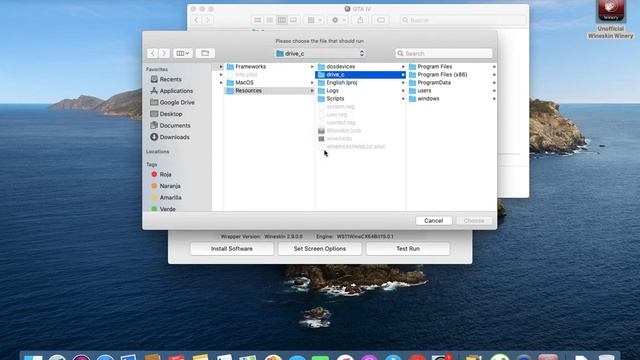640x360 pixels.
Task: Click the dialog Search field
Action: [444, 53]
